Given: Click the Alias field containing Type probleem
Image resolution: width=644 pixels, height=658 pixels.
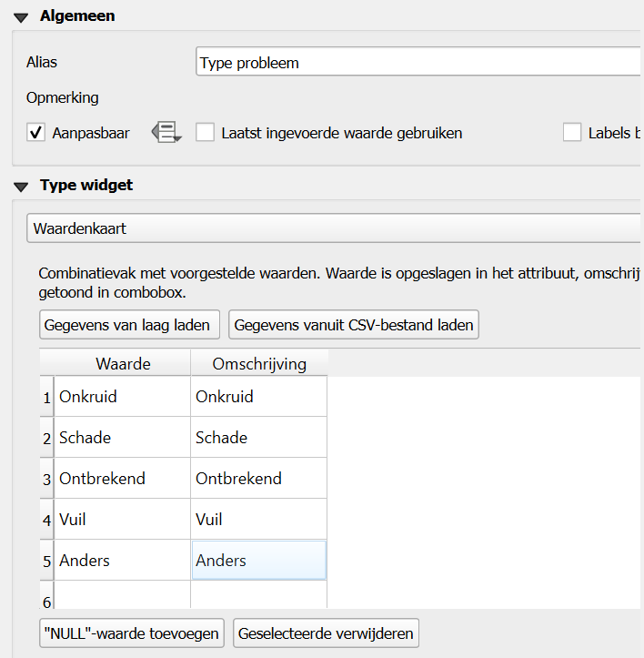Looking at the screenshot, I should click(x=418, y=63).
